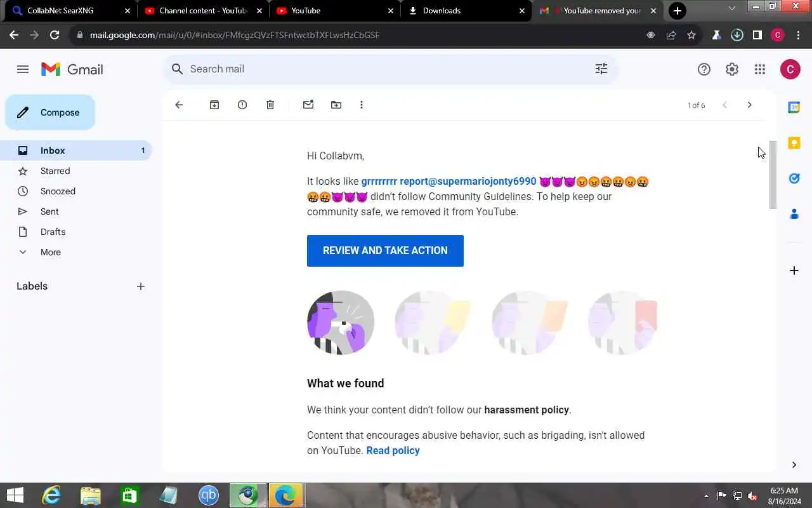Mark the email as unread
The image size is (812, 508).
pyautogui.click(x=308, y=105)
